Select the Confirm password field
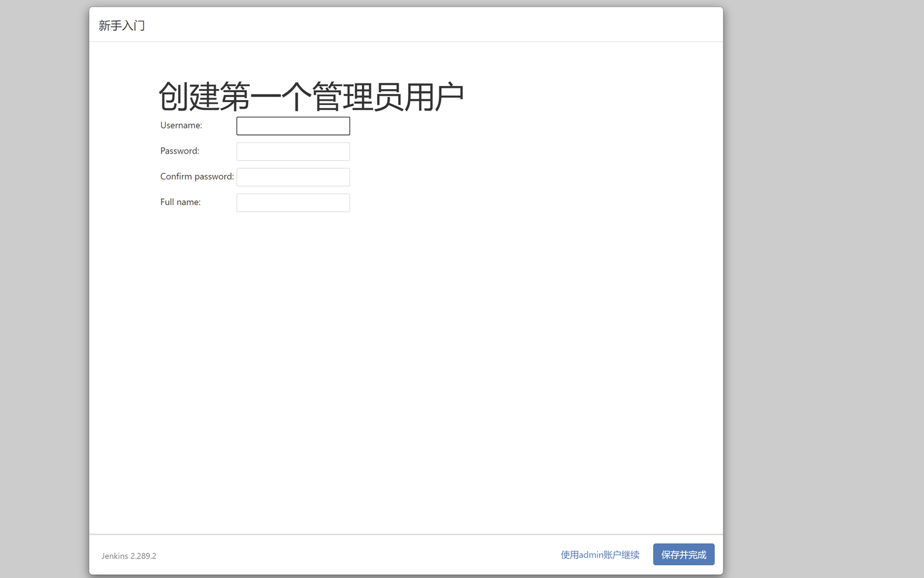Screen dimensions: 924x578 (293, 178)
